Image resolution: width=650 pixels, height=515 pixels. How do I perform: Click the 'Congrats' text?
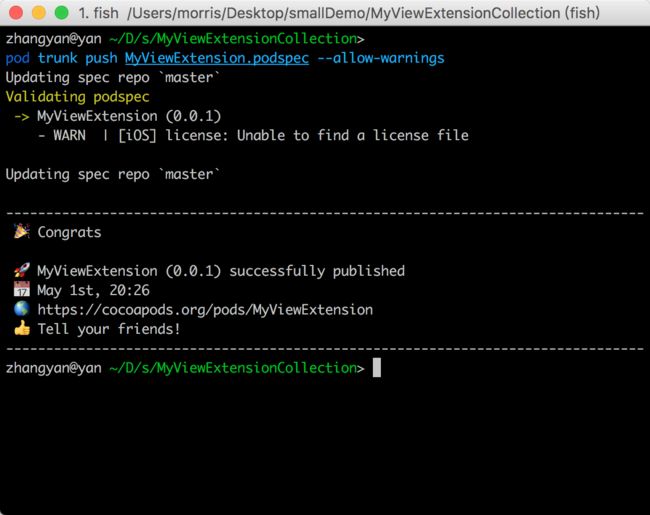click(69, 232)
